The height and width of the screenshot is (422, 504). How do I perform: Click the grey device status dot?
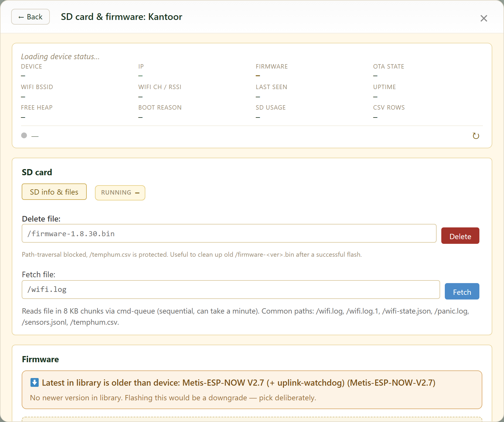pyautogui.click(x=24, y=135)
